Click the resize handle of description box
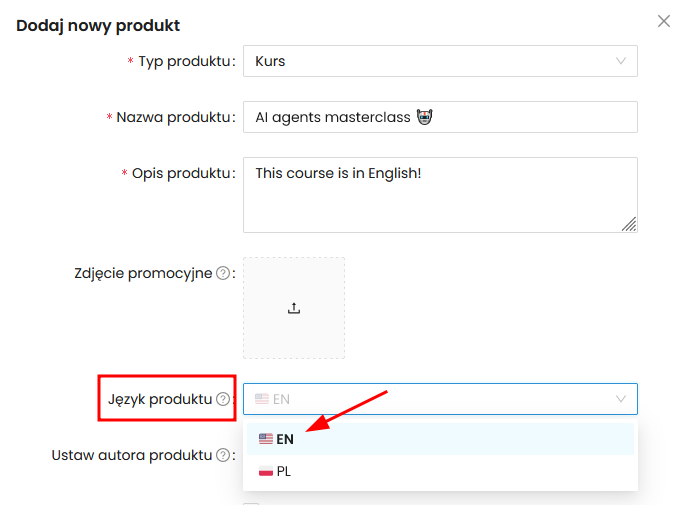 pos(629,224)
